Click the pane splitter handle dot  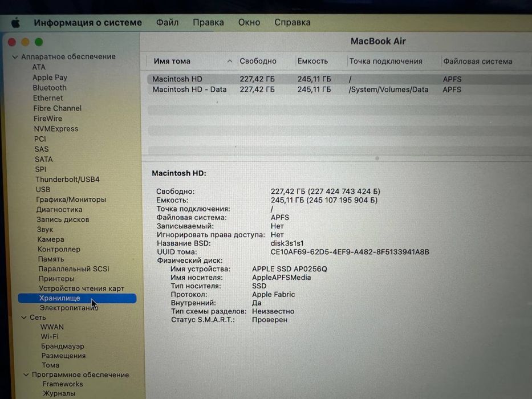[x=377, y=158]
